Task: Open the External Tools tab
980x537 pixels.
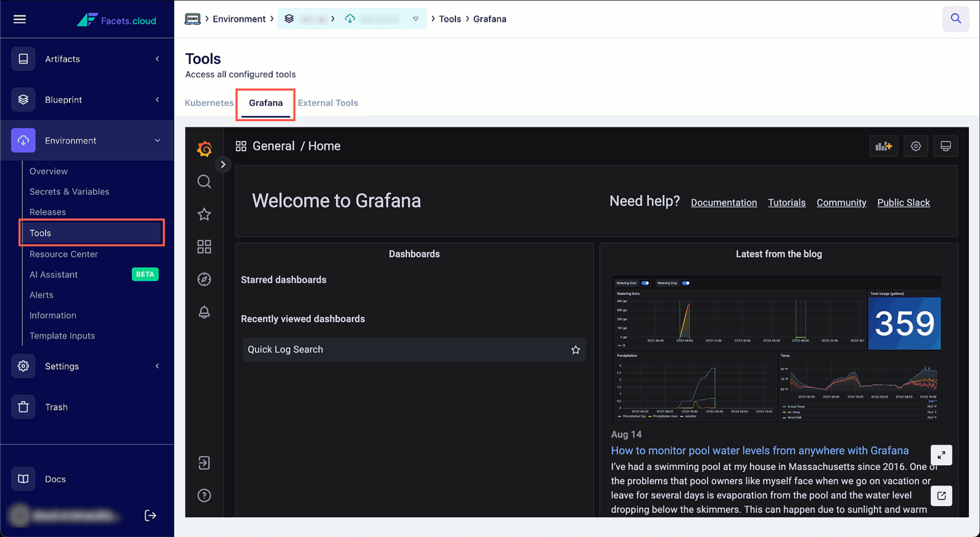Action: click(x=328, y=103)
